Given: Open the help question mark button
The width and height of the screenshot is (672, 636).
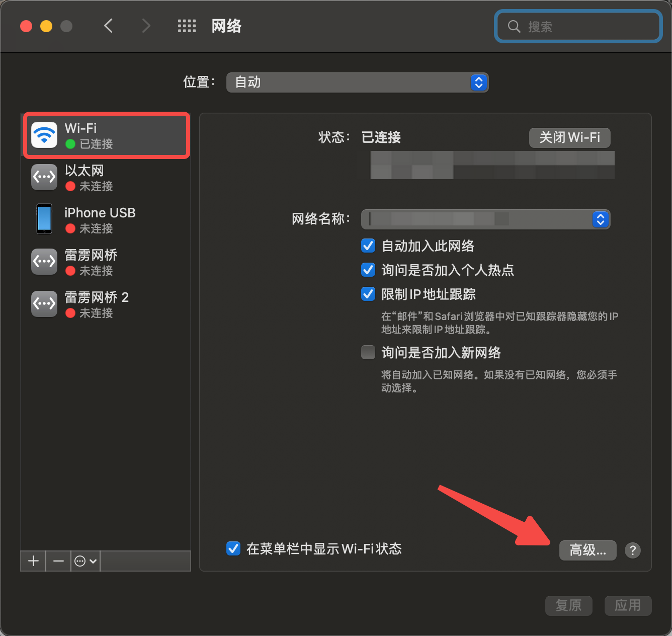Looking at the screenshot, I should [x=633, y=550].
